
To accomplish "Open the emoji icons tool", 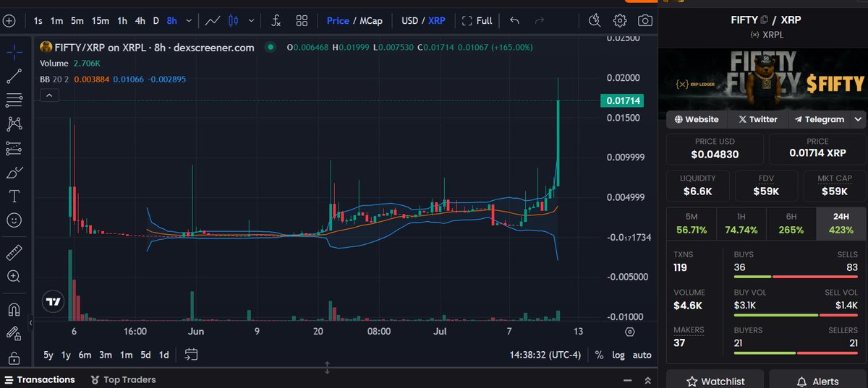I will (x=14, y=220).
